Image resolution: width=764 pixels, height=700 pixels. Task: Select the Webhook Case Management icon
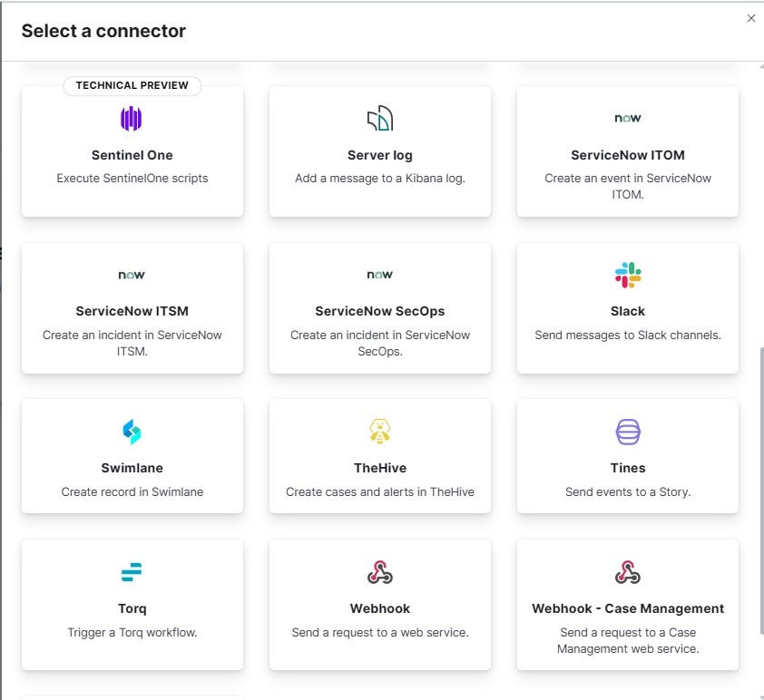coord(628,572)
